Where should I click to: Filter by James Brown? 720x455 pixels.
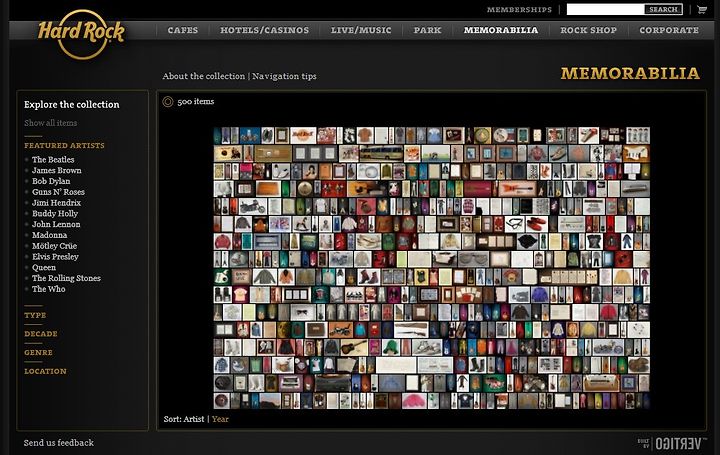pyautogui.click(x=56, y=170)
